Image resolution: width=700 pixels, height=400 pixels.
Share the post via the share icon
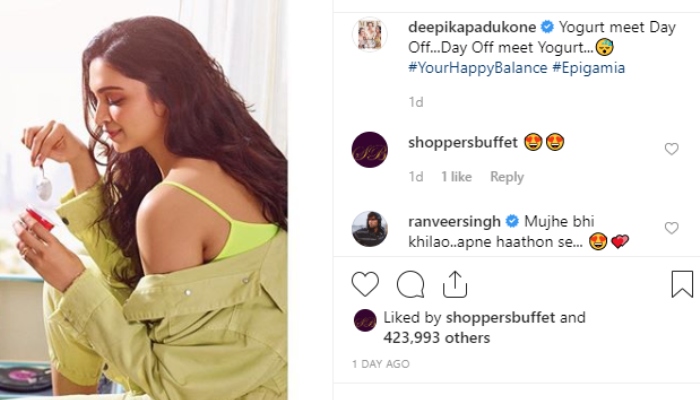point(455,284)
